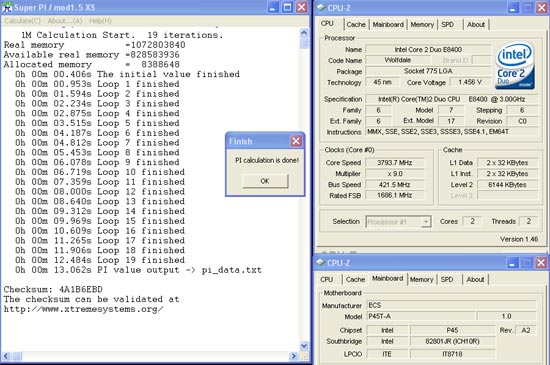Image resolution: width=550 pixels, height=365 pixels.
Task: Click the Instructions field listing MMX, SSE
Action: tap(452, 132)
